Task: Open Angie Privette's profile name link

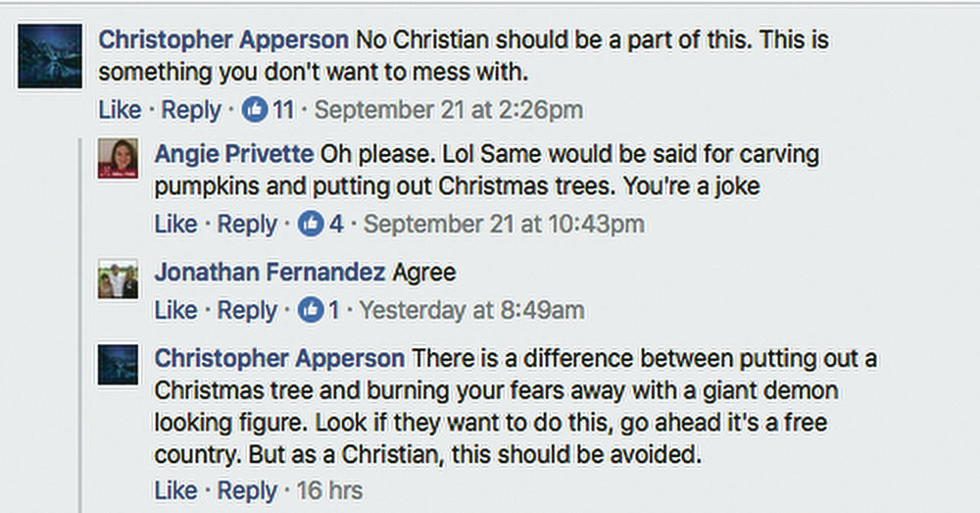Action: pos(233,155)
